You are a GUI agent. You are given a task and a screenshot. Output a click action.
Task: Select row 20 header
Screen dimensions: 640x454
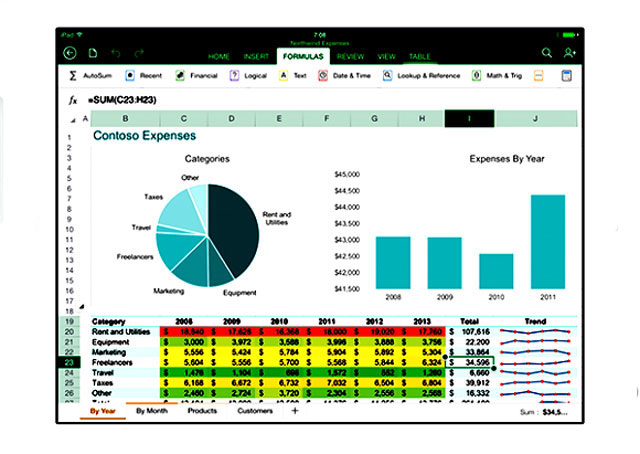click(69, 332)
